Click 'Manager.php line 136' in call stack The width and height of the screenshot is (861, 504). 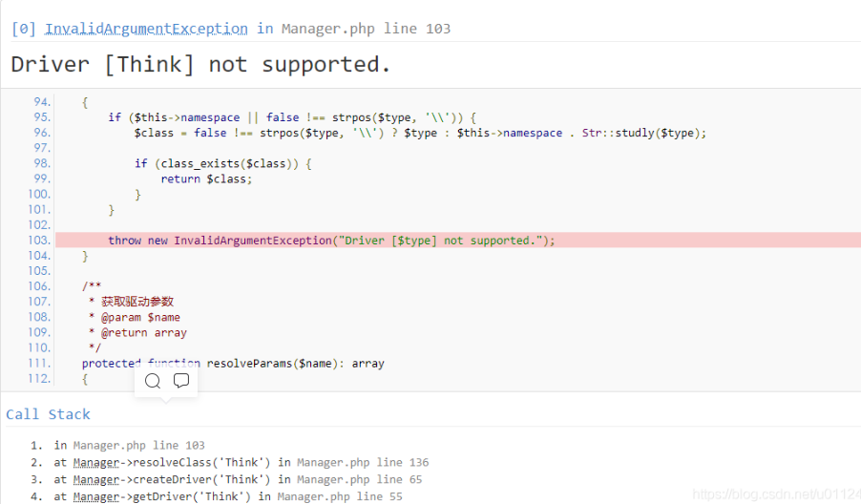point(363,462)
